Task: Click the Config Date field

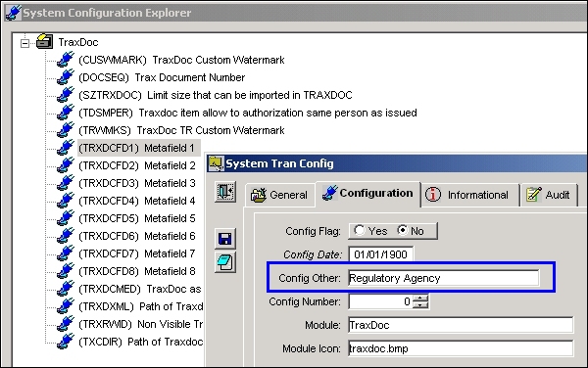Action: tap(380, 254)
